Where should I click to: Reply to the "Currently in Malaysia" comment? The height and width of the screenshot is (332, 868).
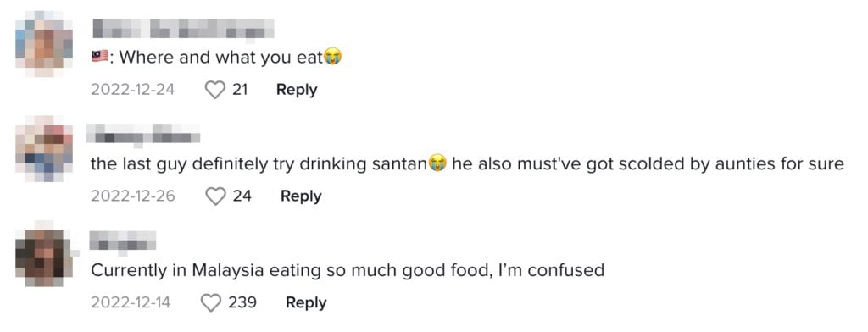coord(306,302)
